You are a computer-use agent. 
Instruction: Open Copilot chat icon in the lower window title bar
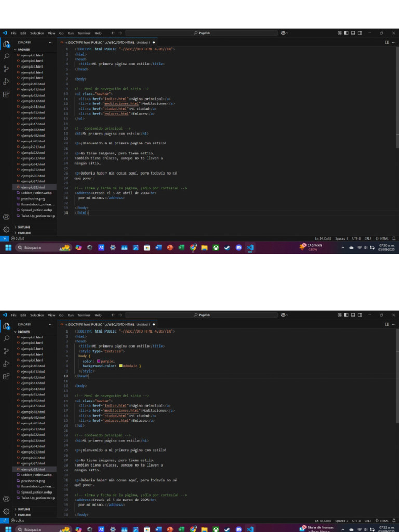point(284,315)
